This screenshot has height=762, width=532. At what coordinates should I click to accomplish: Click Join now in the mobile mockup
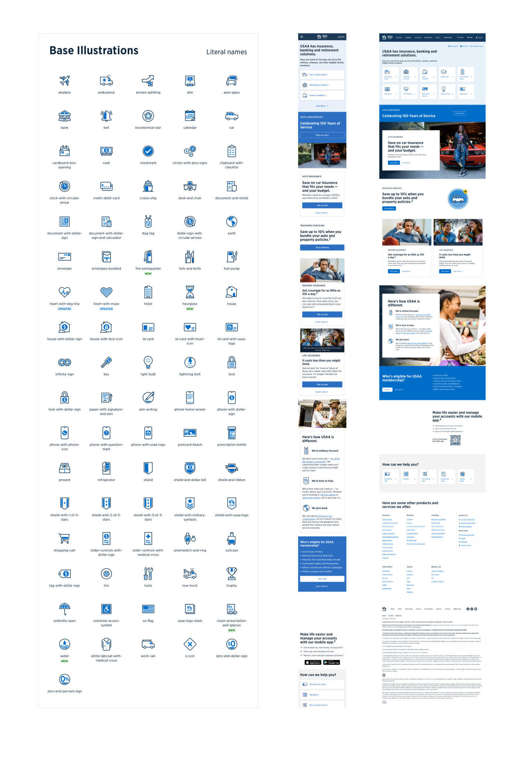tap(322, 579)
